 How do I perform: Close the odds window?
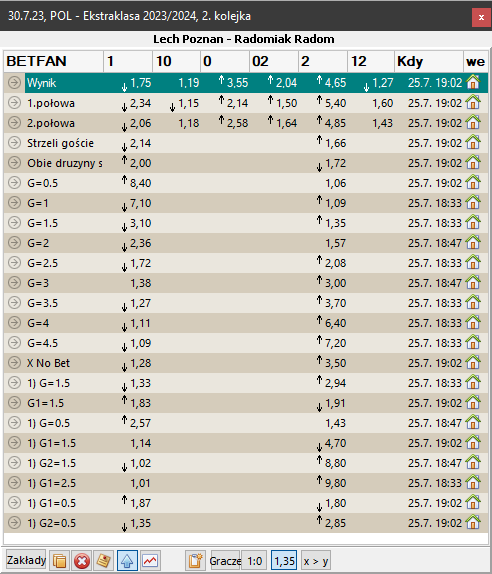481,17
